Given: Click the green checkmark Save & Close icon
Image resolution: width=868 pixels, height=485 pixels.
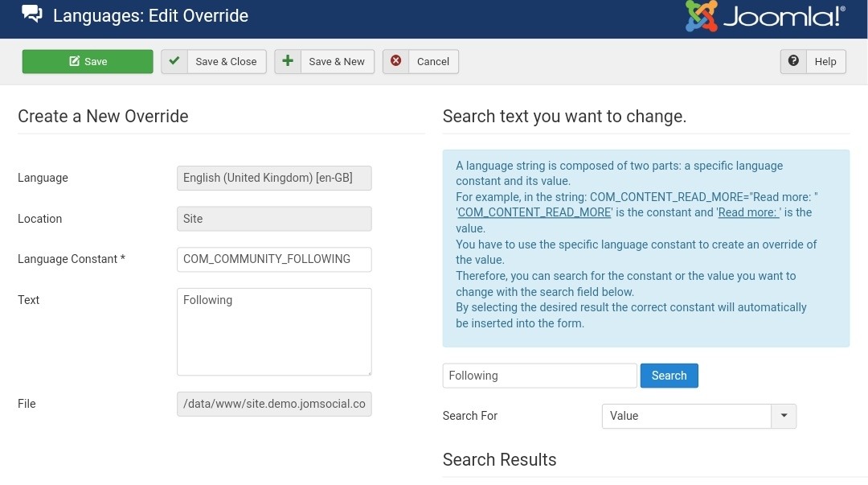Looking at the screenshot, I should 174,61.
